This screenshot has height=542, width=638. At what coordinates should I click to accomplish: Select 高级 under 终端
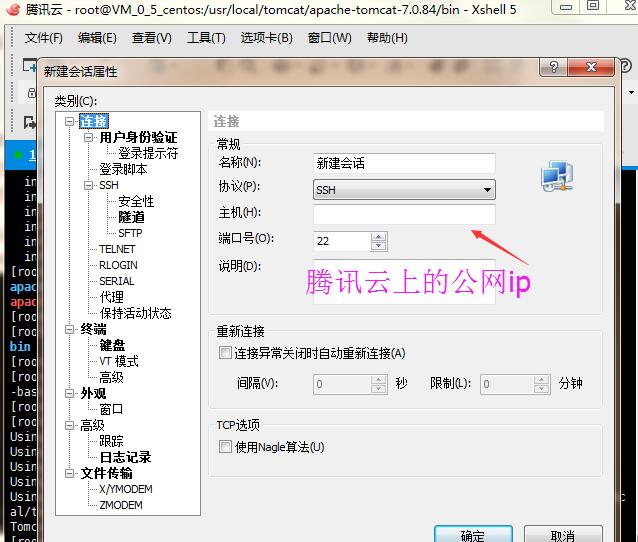coord(111,377)
